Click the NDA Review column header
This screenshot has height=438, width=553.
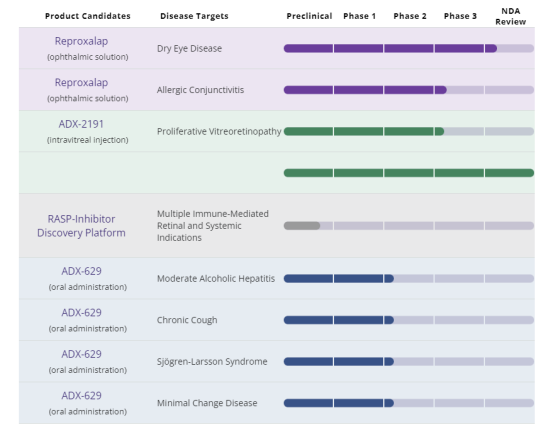[x=510, y=16]
